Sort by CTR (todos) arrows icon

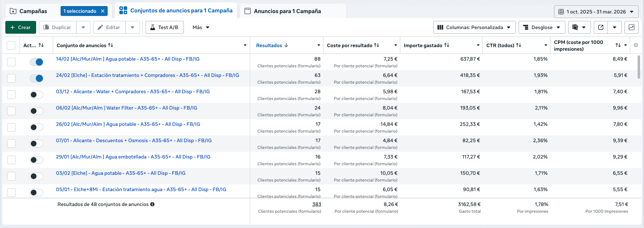click(x=519, y=45)
